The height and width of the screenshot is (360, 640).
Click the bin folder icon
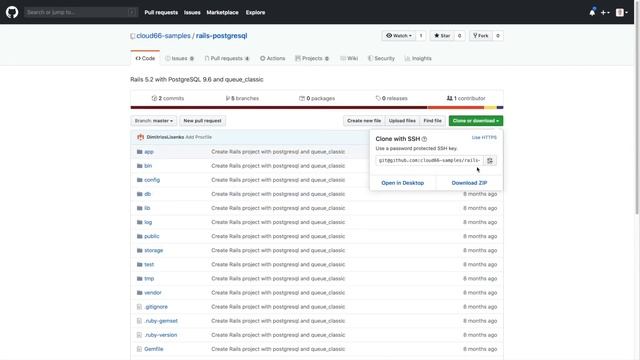[x=140, y=166]
